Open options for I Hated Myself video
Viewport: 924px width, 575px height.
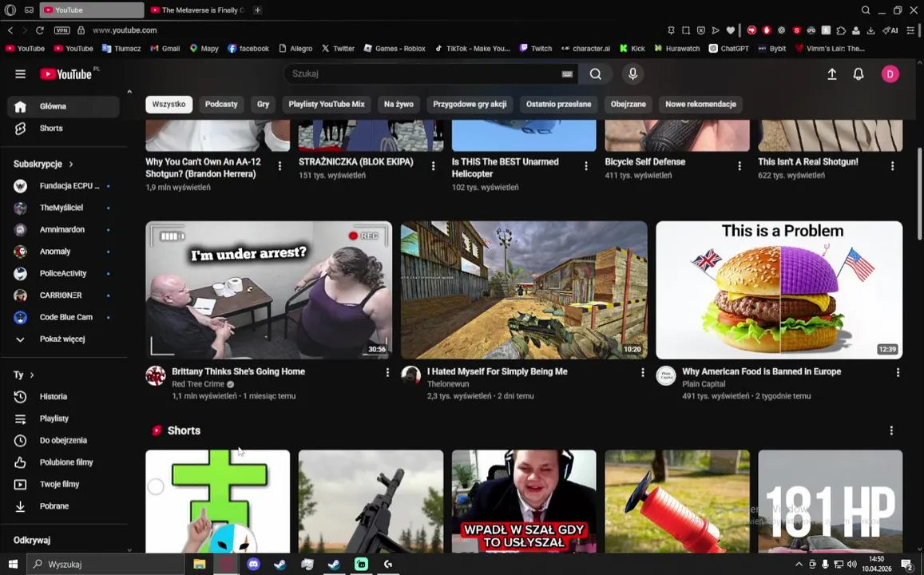[x=642, y=372]
